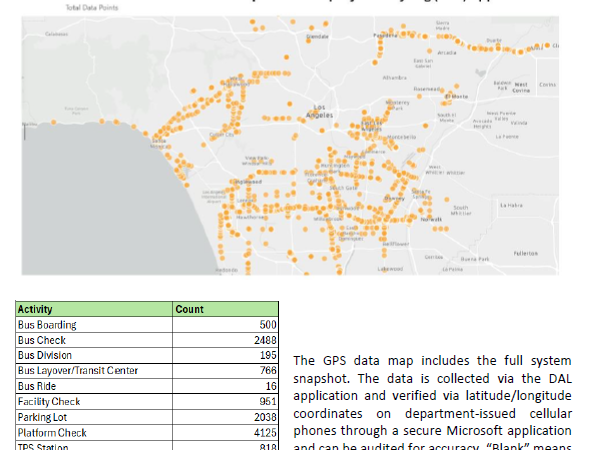Click the Fullerton label on the map
The width and height of the screenshot is (600, 450).
click(524, 253)
